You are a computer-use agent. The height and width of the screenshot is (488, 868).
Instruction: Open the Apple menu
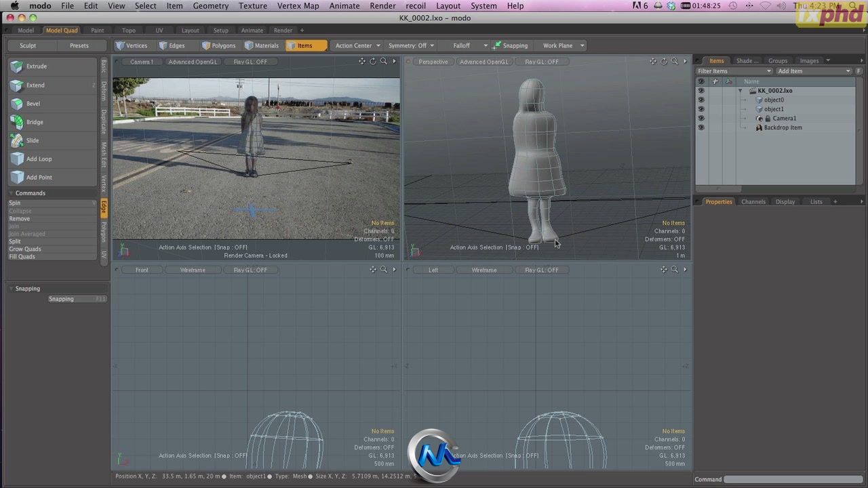click(14, 5)
